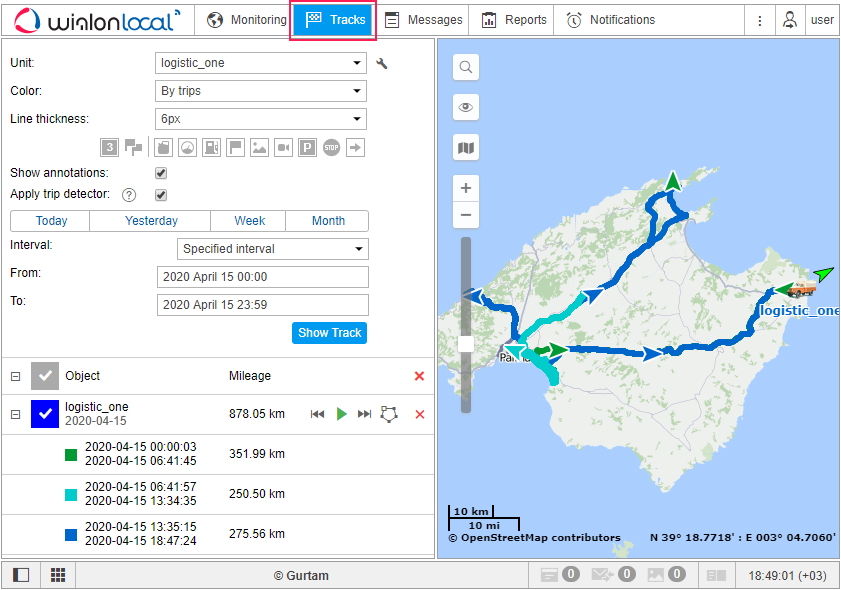Open the Line thickness dropdown

(261, 119)
